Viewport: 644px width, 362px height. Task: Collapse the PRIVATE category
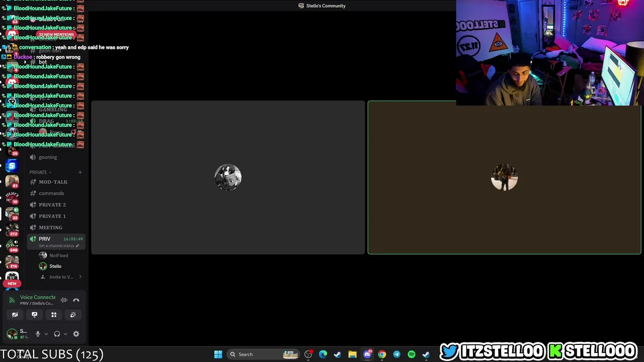40,172
